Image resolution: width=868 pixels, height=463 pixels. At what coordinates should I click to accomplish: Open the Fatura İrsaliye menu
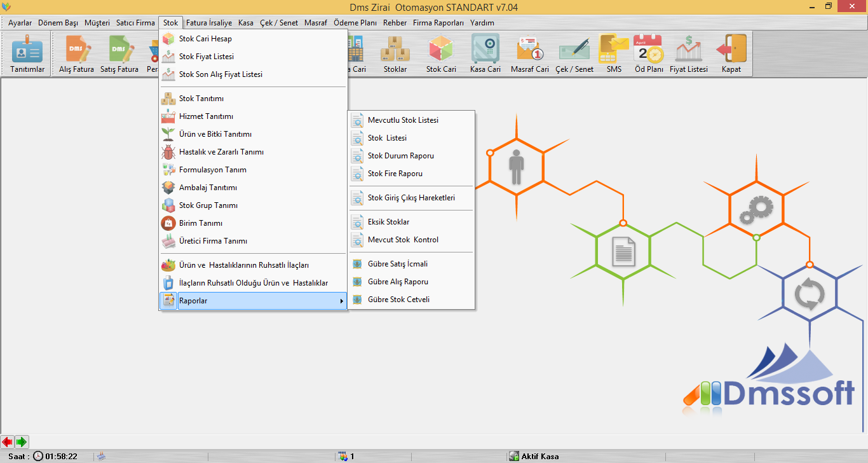208,23
